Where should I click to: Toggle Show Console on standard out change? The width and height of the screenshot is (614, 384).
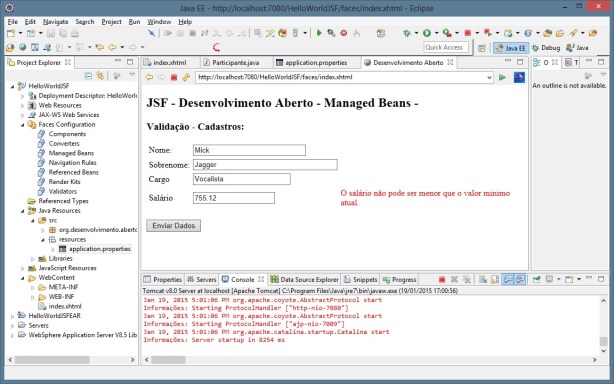(x=507, y=279)
